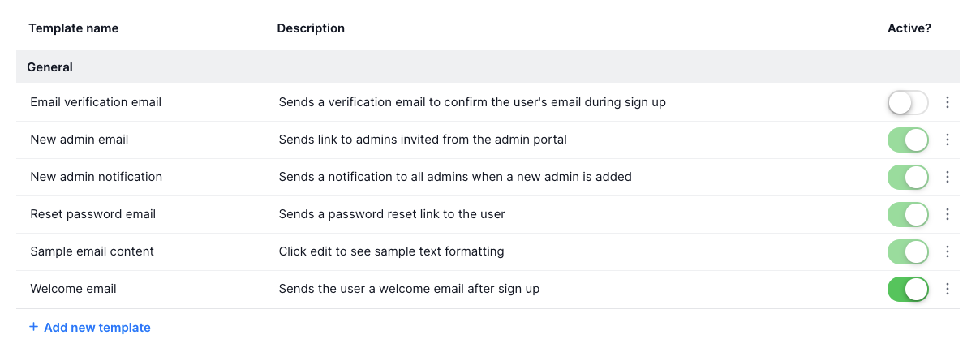
Task: Deactivate the Welcome email toggle
Action: [x=908, y=290]
